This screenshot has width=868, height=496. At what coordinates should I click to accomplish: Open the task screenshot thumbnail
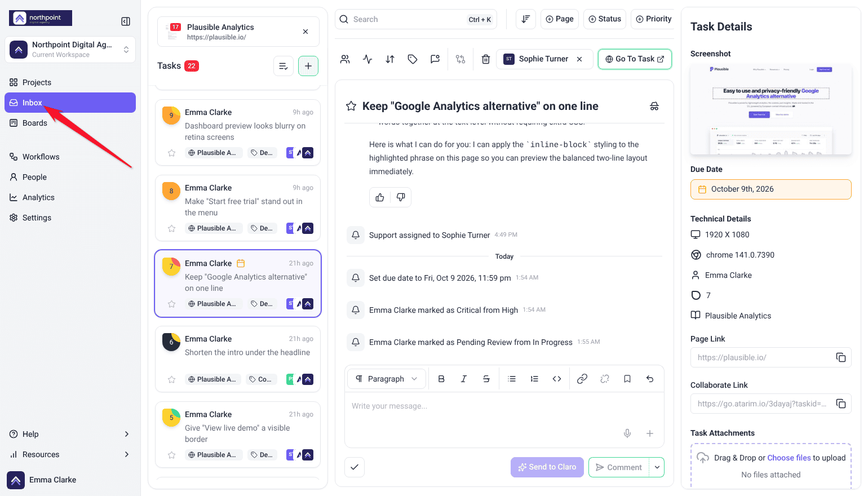pos(771,109)
